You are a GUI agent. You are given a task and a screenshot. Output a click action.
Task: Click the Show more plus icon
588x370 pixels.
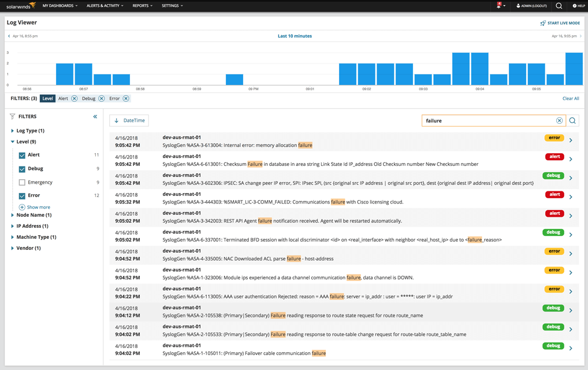22,207
